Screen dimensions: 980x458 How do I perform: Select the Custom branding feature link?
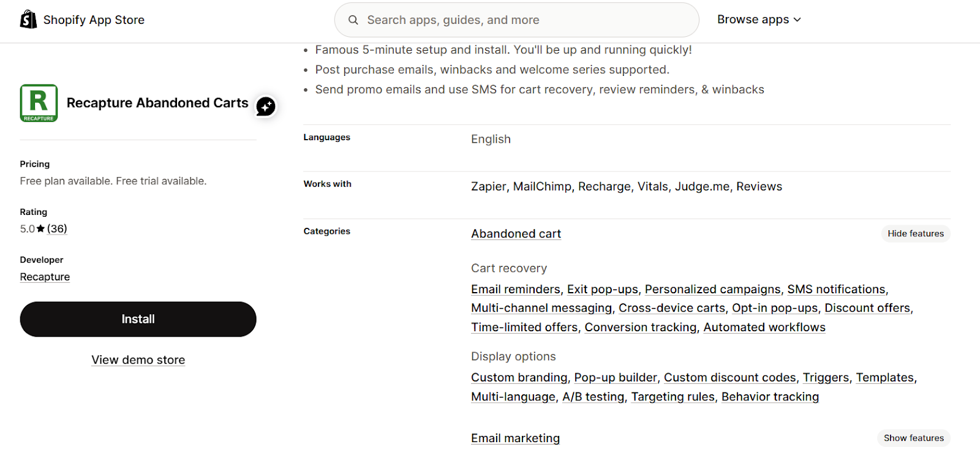(519, 378)
